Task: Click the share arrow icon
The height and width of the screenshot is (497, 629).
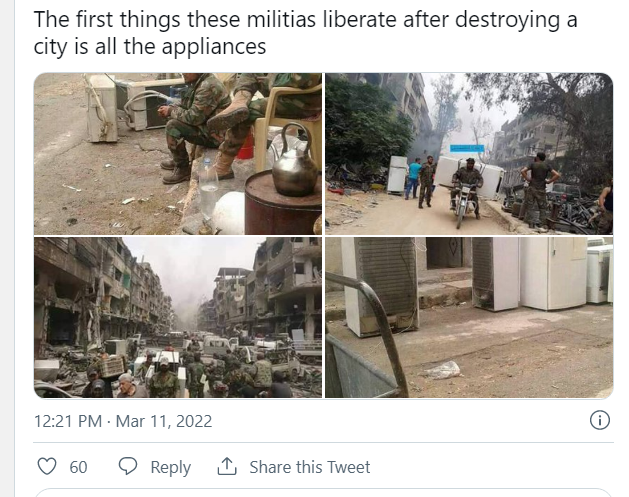Action: 227,467
